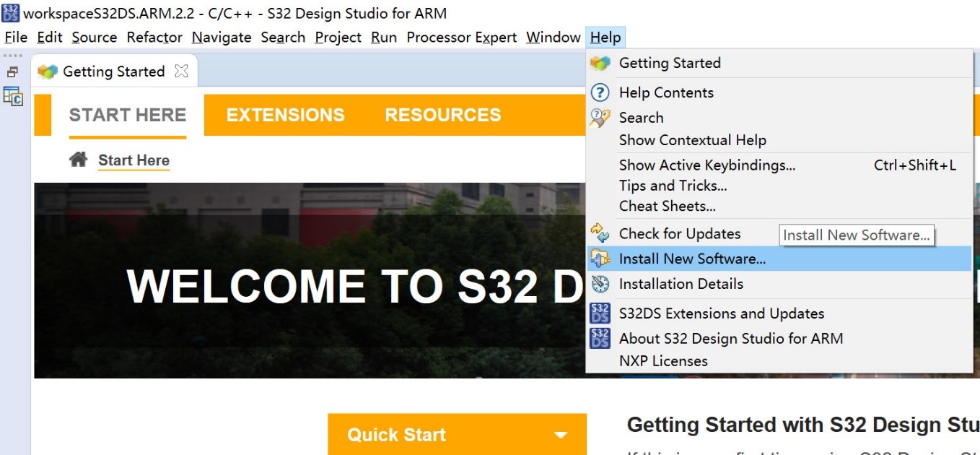Open the C/C++ perspective icon in sidebar
The height and width of the screenshot is (455, 980).
pos(13,96)
